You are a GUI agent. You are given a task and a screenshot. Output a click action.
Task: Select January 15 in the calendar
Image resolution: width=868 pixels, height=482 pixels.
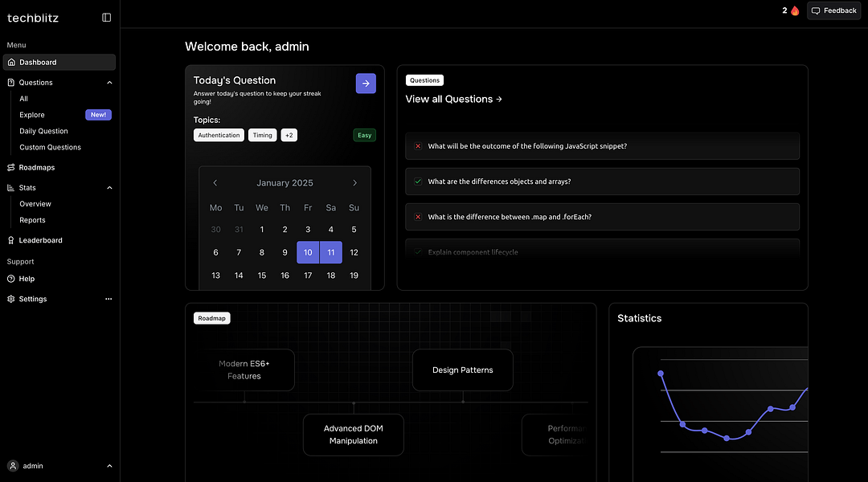point(262,276)
